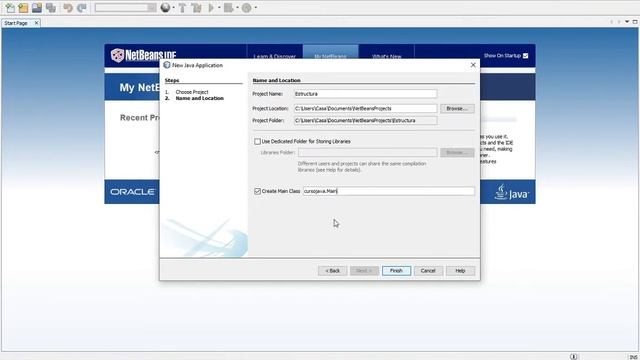This screenshot has height=360, width=640.
Task: Click the Clean and Build icon
Action: [196, 8]
